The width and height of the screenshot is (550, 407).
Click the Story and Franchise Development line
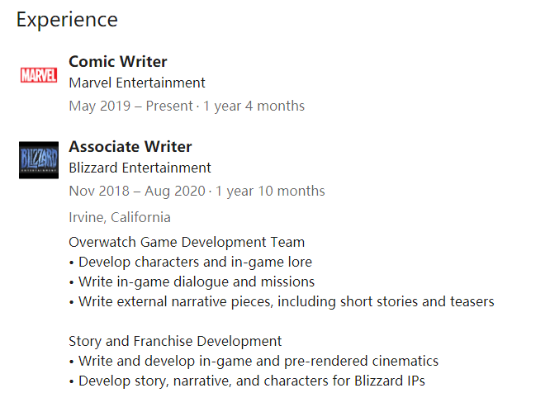pyautogui.click(x=175, y=341)
